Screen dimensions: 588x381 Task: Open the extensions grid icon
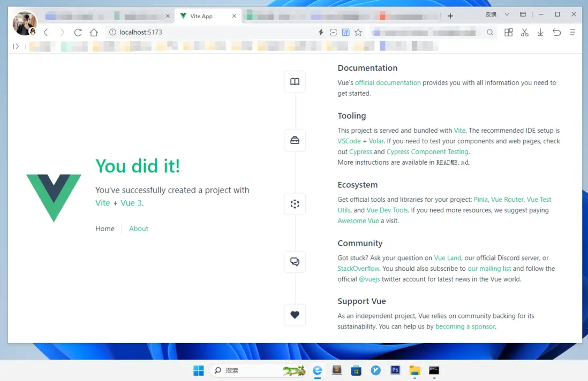[x=509, y=32]
